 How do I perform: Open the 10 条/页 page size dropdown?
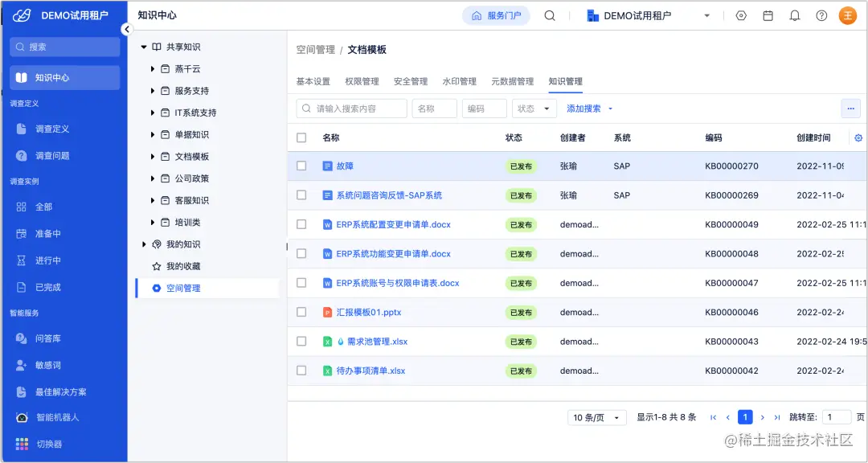[x=596, y=416]
